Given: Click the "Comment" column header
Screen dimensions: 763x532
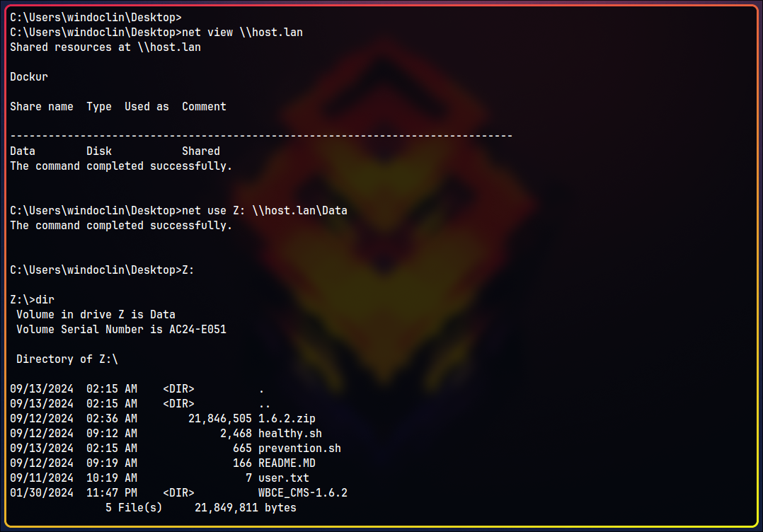Looking at the screenshot, I should 204,106.
